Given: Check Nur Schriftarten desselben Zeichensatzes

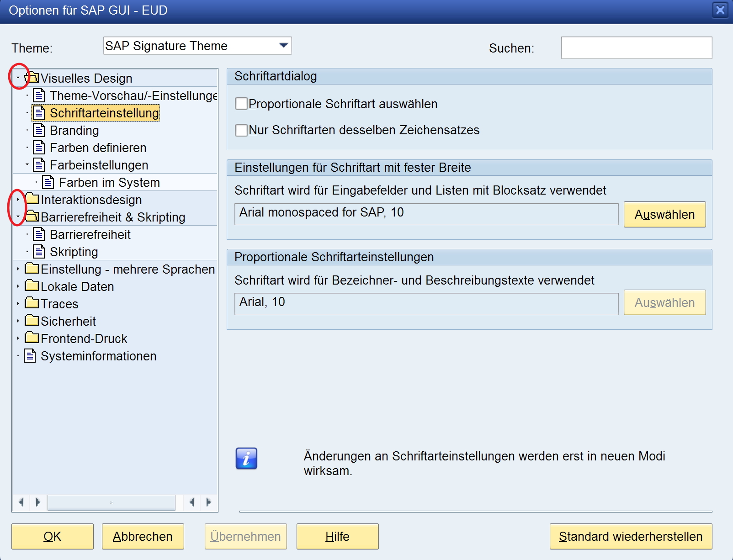Looking at the screenshot, I should coord(241,130).
